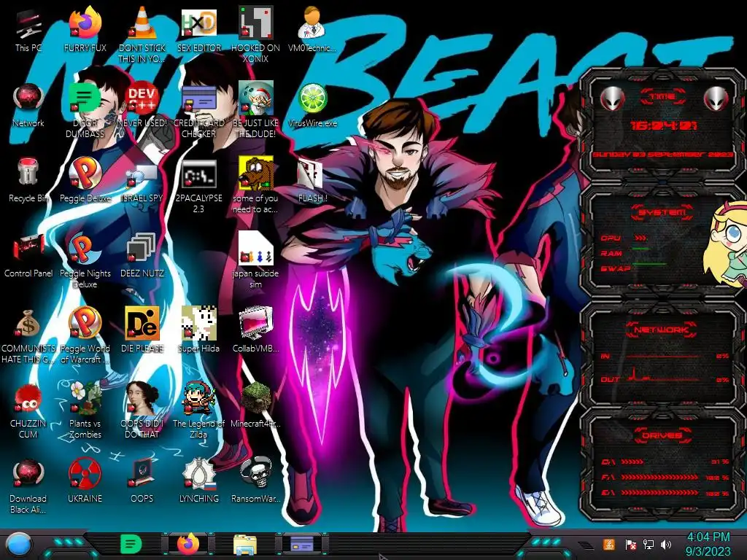Open the 4:04 PM taskbar clock

point(708,544)
